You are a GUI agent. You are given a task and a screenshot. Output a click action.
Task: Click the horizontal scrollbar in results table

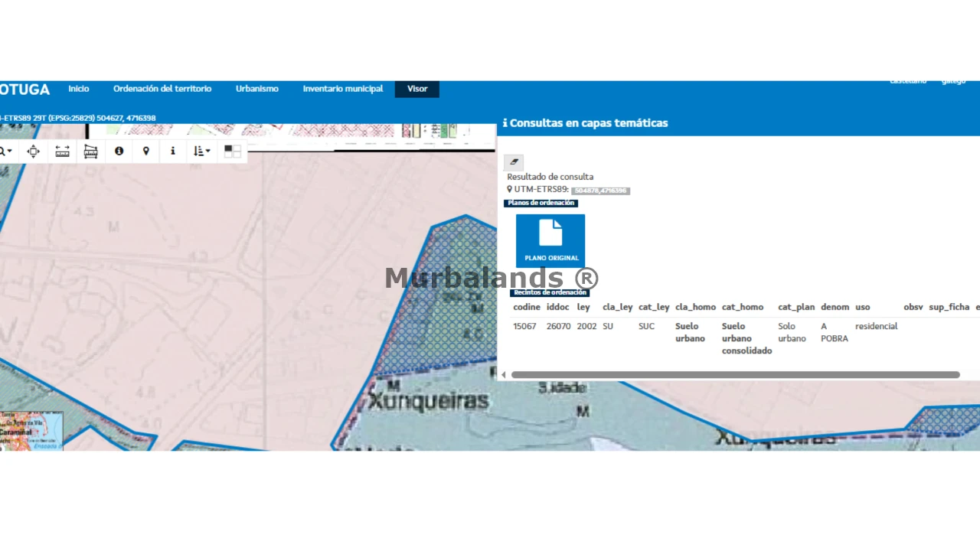pyautogui.click(x=735, y=375)
